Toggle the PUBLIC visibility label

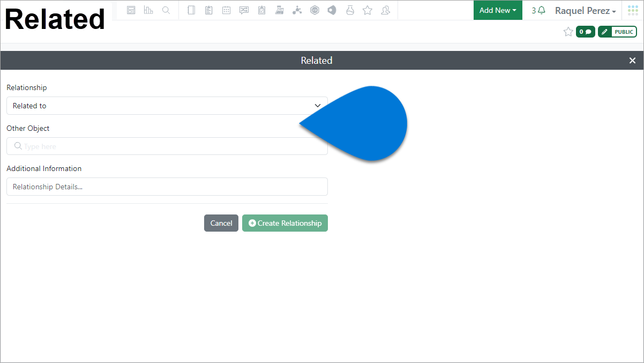(624, 32)
